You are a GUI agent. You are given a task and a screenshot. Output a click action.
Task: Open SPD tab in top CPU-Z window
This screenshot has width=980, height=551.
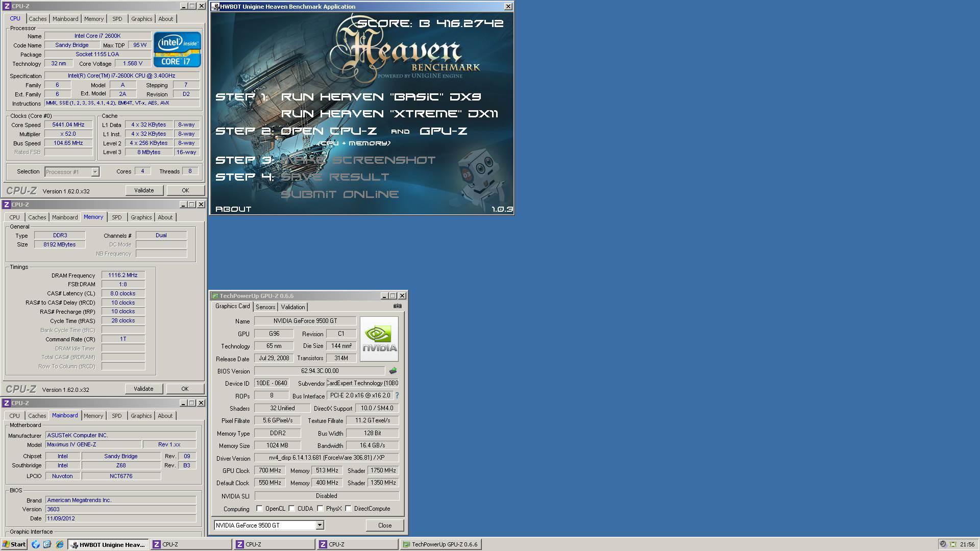[117, 19]
